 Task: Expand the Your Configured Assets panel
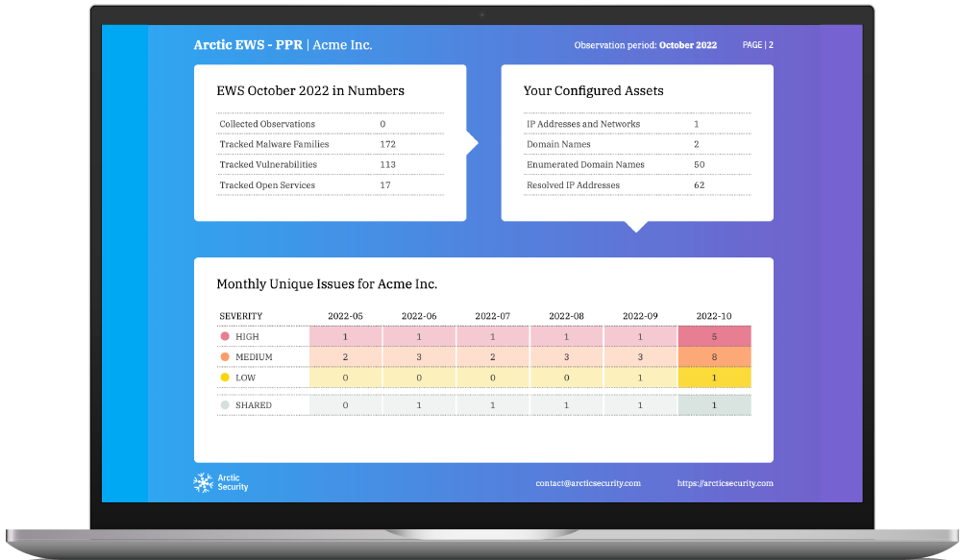click(x=592, y=90)
